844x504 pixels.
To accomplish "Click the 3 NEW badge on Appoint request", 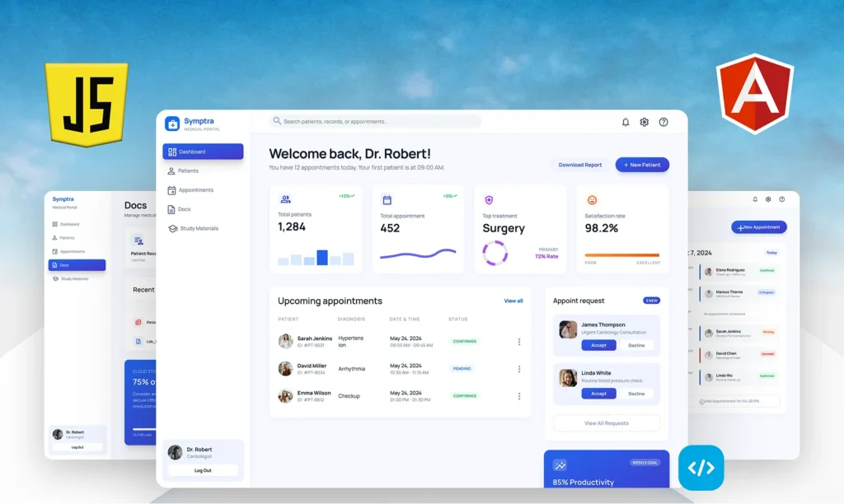I will point(651,301).
